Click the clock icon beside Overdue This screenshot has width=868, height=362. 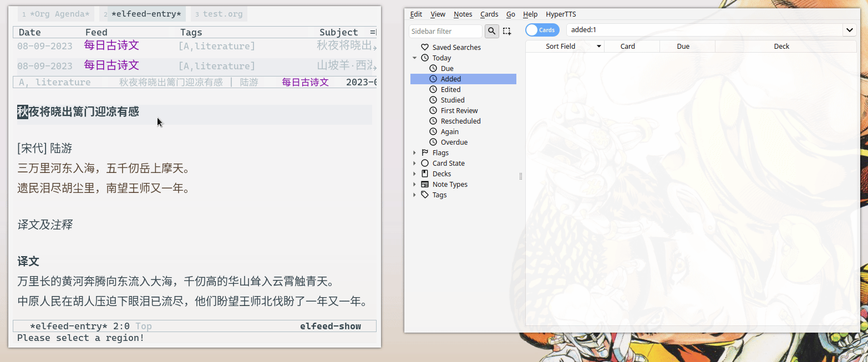(x=433, y=142)
